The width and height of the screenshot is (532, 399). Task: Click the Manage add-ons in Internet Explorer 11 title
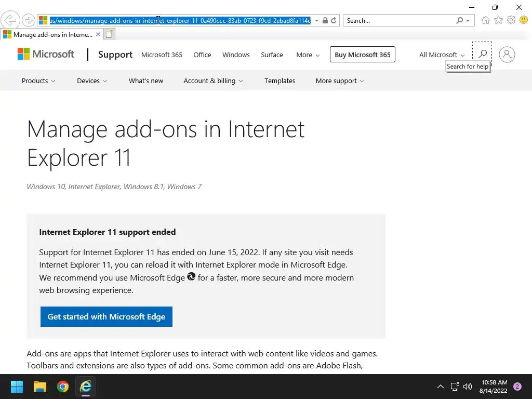166,143
